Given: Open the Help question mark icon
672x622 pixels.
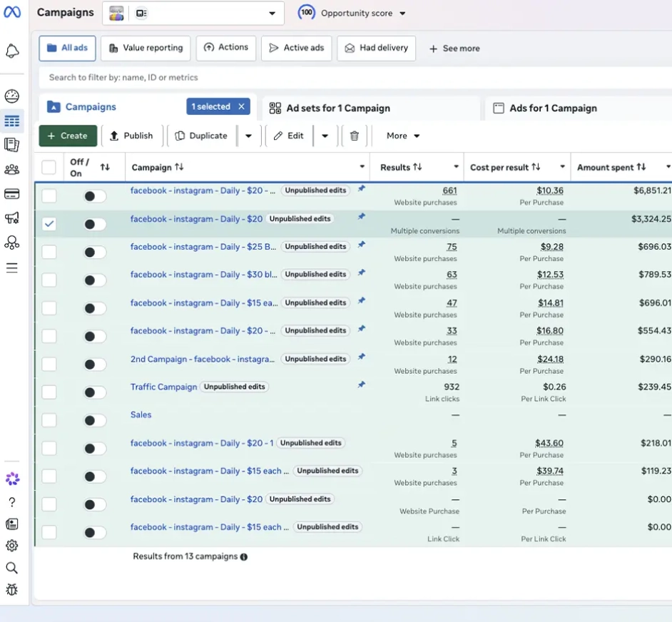Looking at the screenshot, I should point(12,502).
